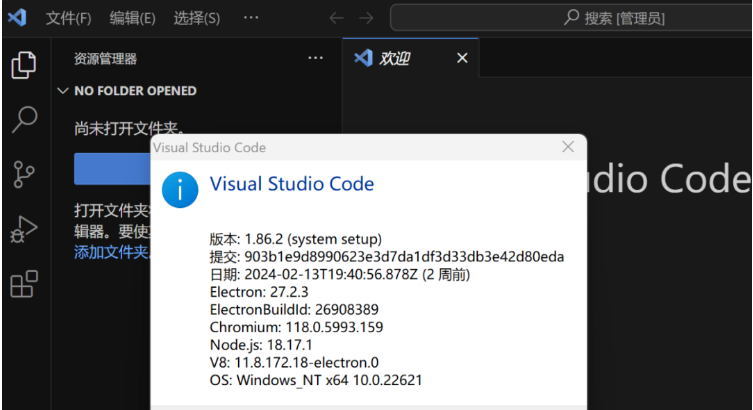
Task: Click the blue open folder button
Action: click(x=112, y=169)
